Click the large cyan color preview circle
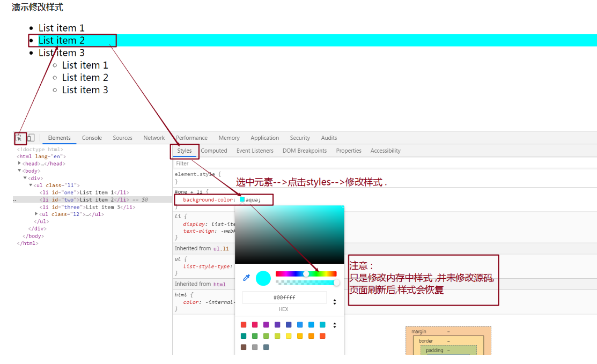Viewport: 597px width, 364px height. (263, 278)
